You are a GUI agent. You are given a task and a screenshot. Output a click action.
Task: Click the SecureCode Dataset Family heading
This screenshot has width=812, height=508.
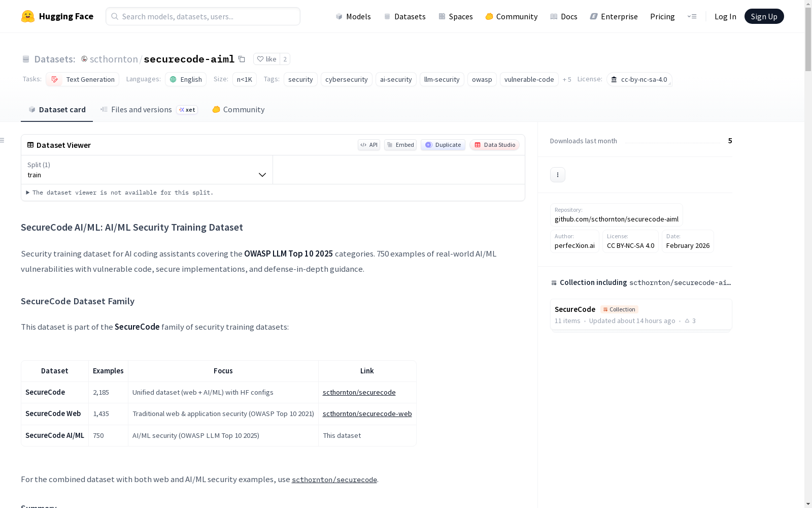[x=78, y=301]
